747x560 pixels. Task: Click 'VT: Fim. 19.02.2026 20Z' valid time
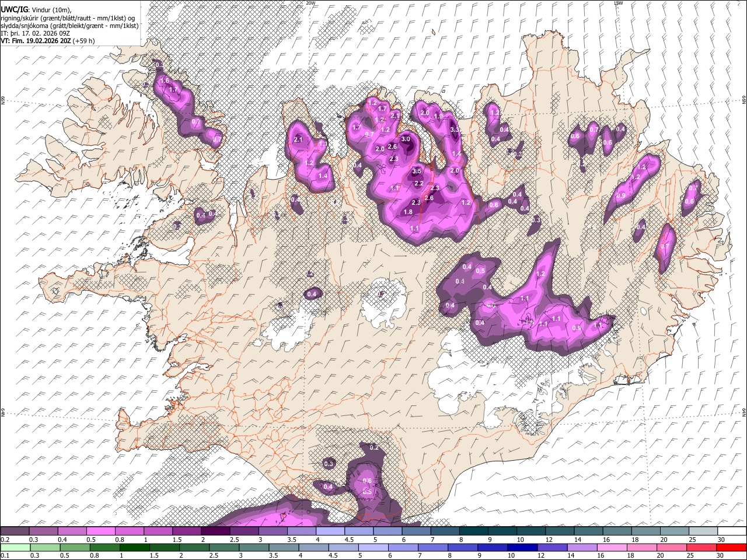[x=37, y=41]
